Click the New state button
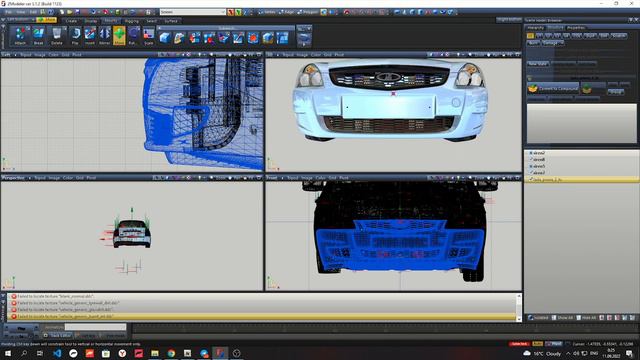The width and height of the screenshot is (640, 360). 538,64
